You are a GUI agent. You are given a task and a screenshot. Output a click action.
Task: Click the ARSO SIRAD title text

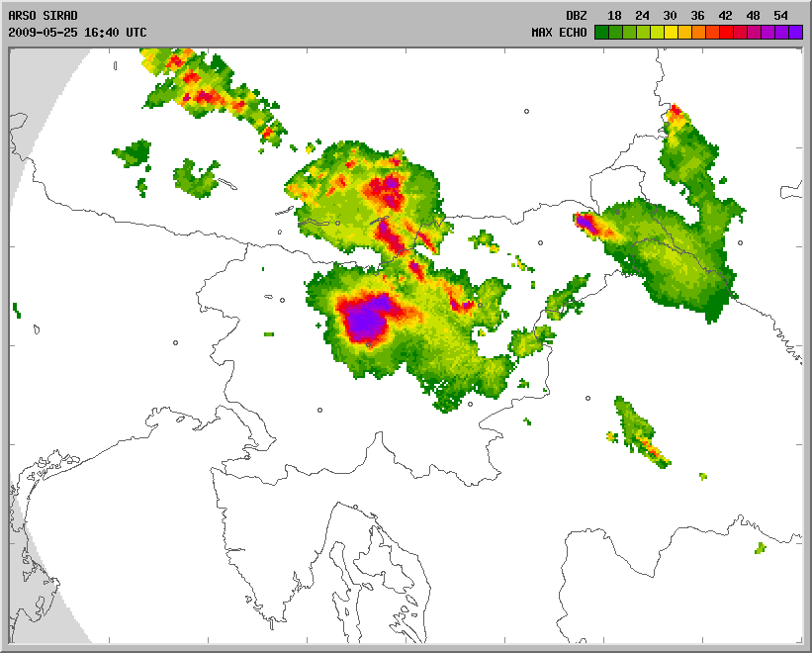[x=43, y=16]
